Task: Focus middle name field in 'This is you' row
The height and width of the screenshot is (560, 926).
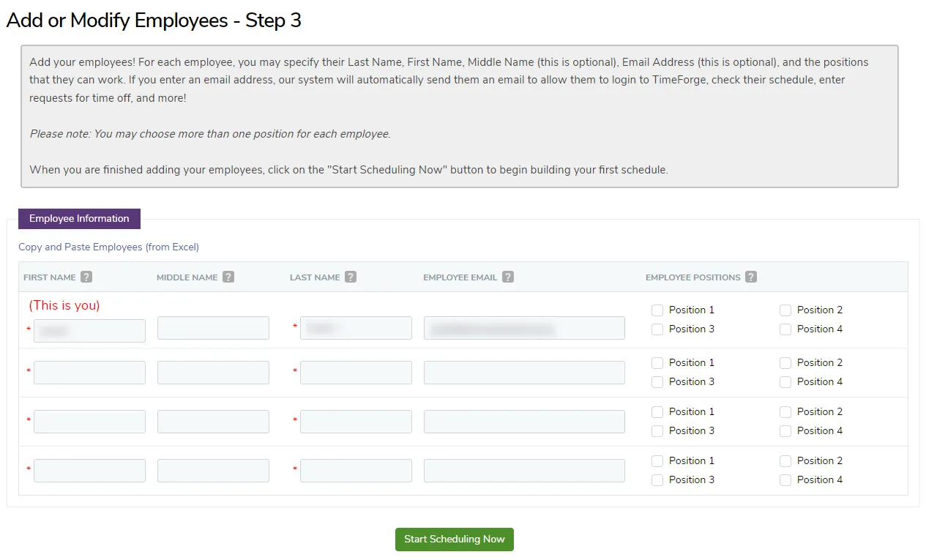Action: [213, 328]
